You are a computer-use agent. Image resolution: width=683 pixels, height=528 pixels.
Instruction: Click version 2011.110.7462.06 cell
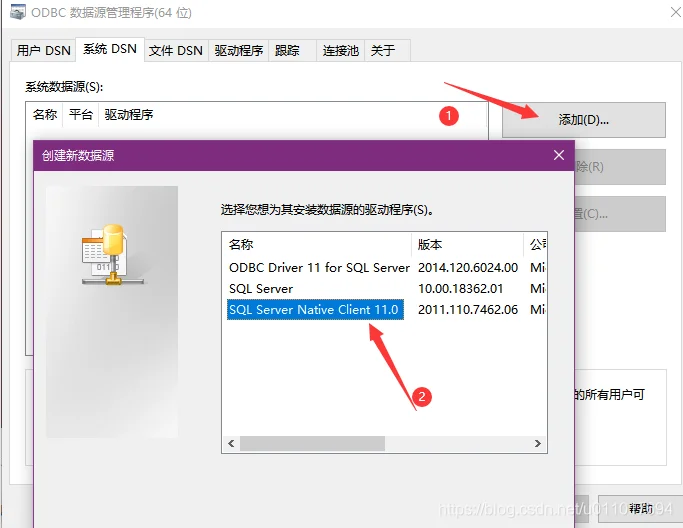468,309
